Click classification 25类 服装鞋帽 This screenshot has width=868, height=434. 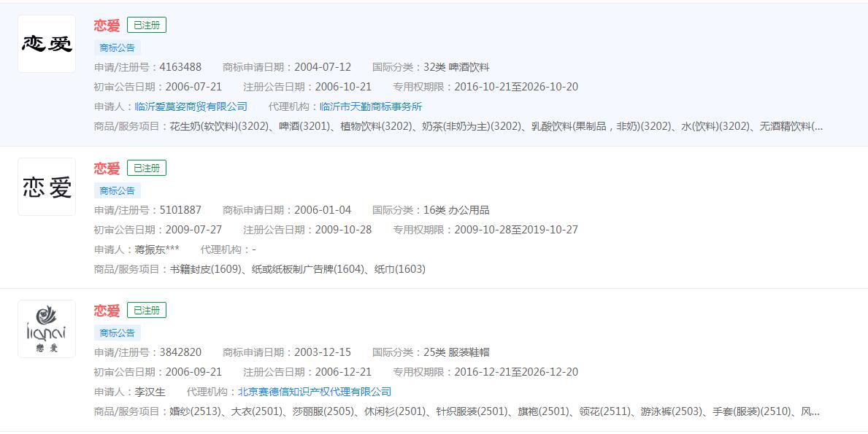[456, 352]
